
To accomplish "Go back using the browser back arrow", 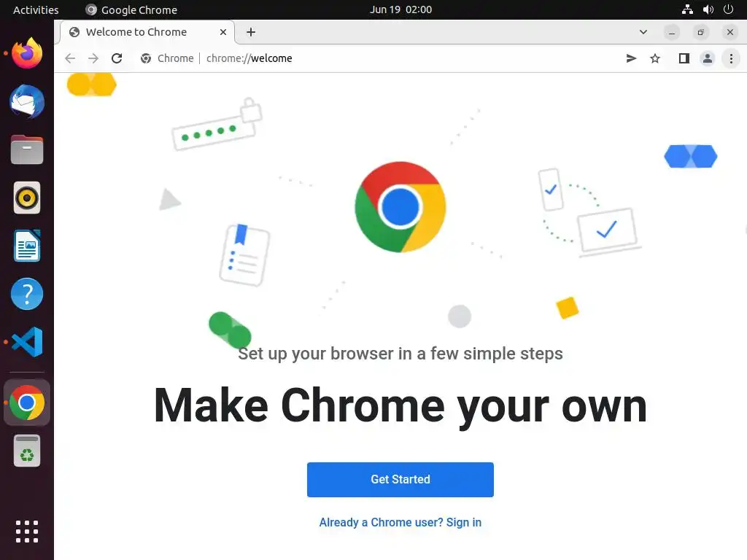I will [x=70, y=58].
